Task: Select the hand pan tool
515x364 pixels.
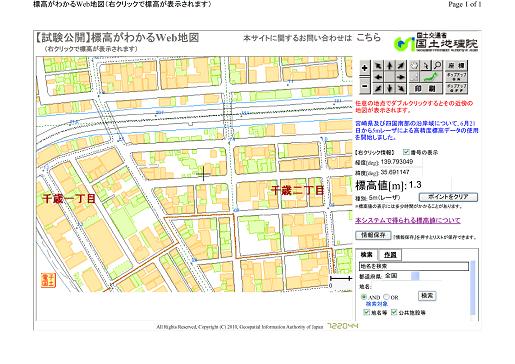Action: [414, 65]
